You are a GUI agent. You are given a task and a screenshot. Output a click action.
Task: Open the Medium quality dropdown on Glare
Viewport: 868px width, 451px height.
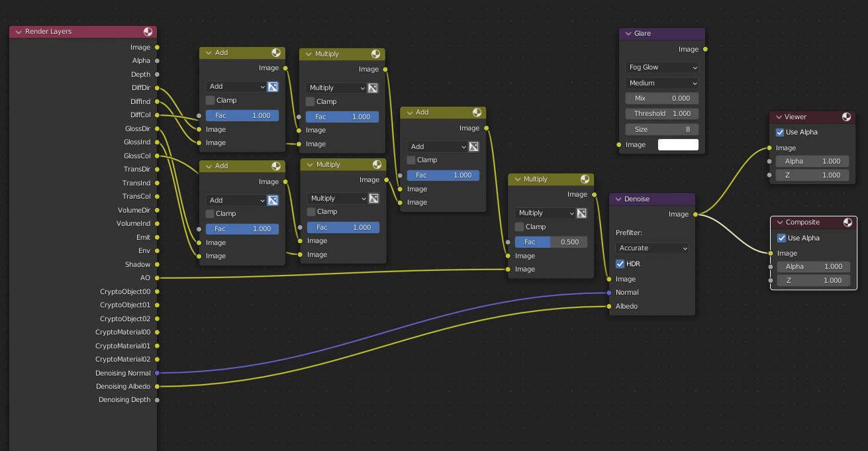[662, 83]
